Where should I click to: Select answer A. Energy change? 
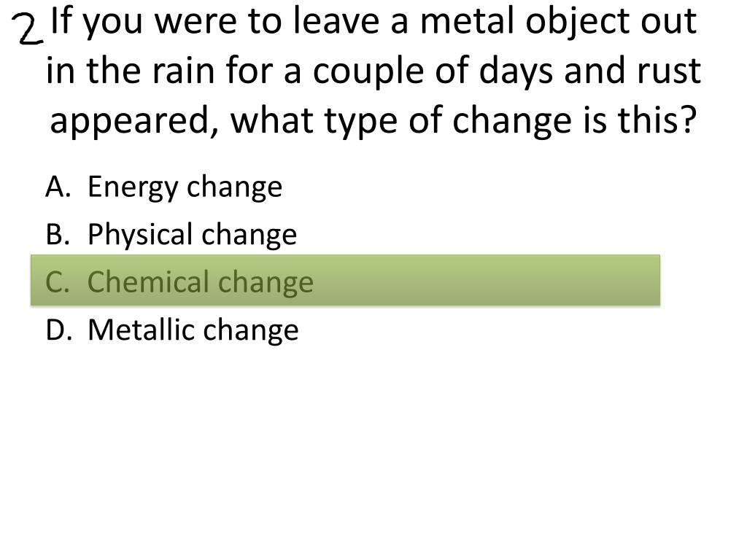[164, 187]
